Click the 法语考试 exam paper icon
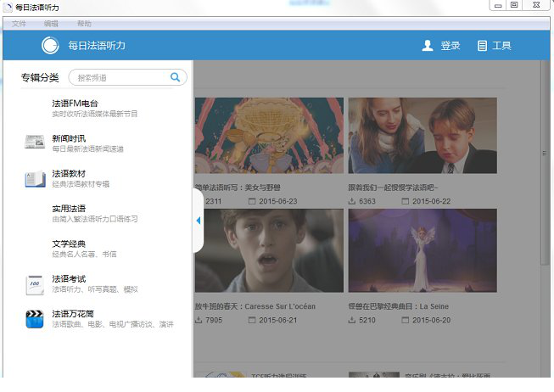 35,283
